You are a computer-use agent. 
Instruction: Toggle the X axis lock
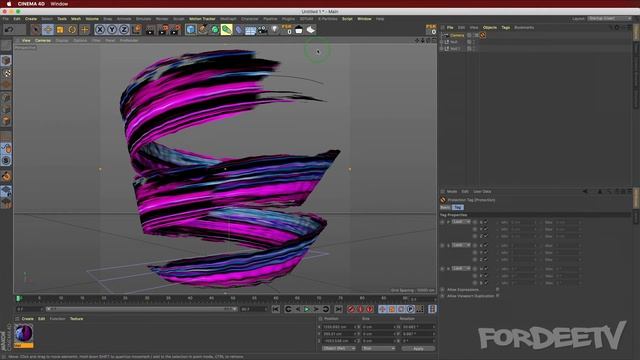(100, 29)
